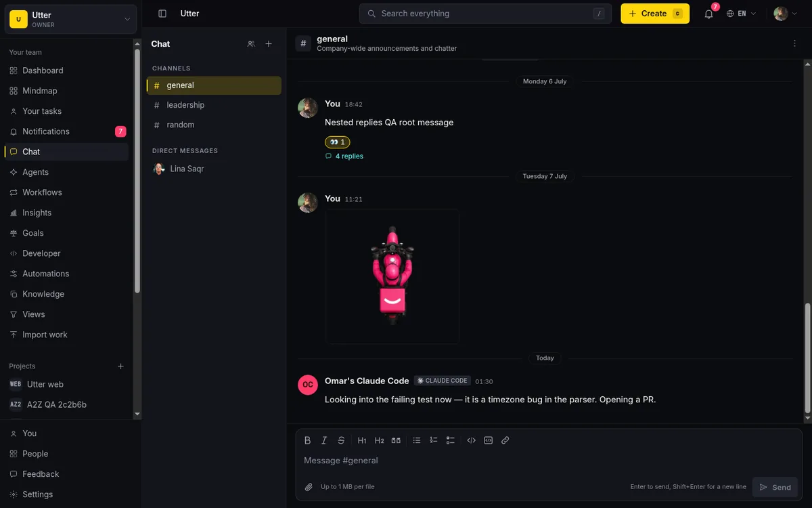Open the pink delivery rider image
Screen dimensions: 812x508
point(392,276)
